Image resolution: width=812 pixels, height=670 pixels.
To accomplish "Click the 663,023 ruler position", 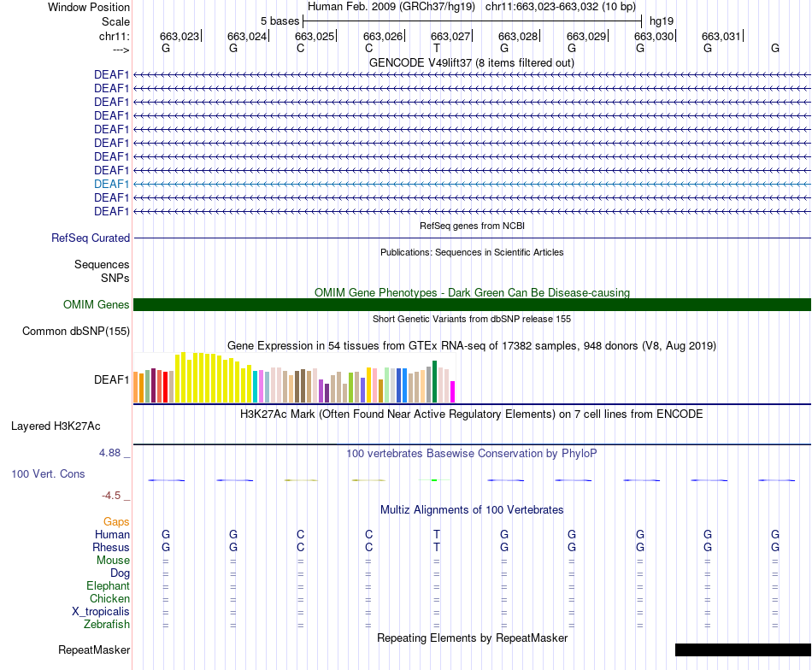I will tap(179, 36).
